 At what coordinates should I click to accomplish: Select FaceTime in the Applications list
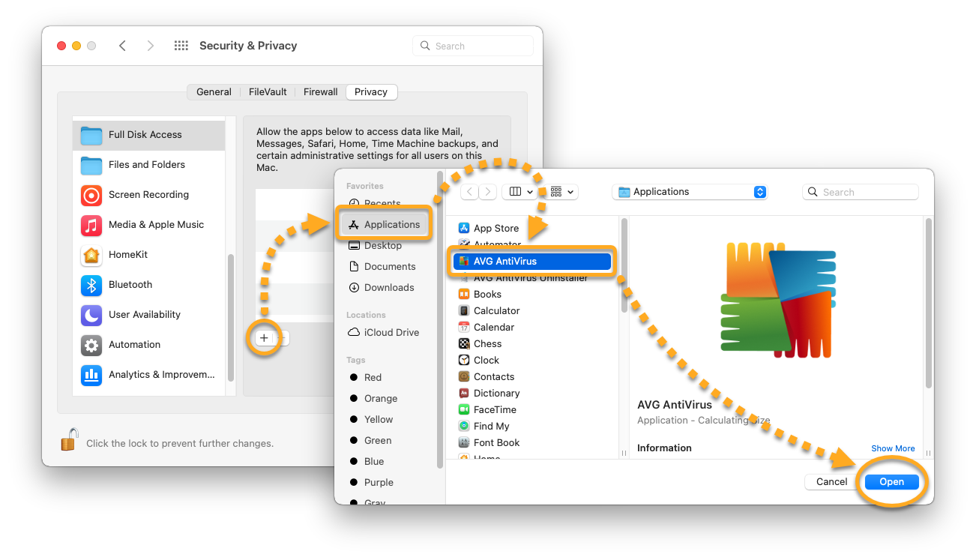click(x=495, y=410)
